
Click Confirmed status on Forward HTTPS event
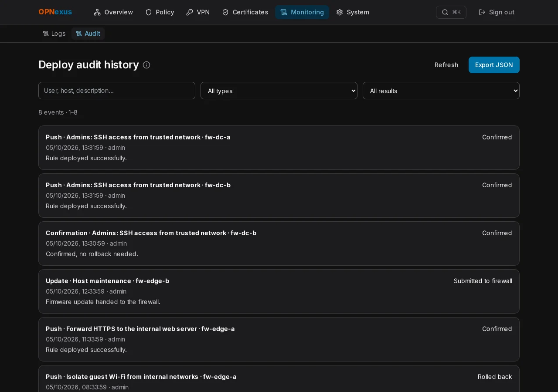pyautogui.click(x=497, y=329)
